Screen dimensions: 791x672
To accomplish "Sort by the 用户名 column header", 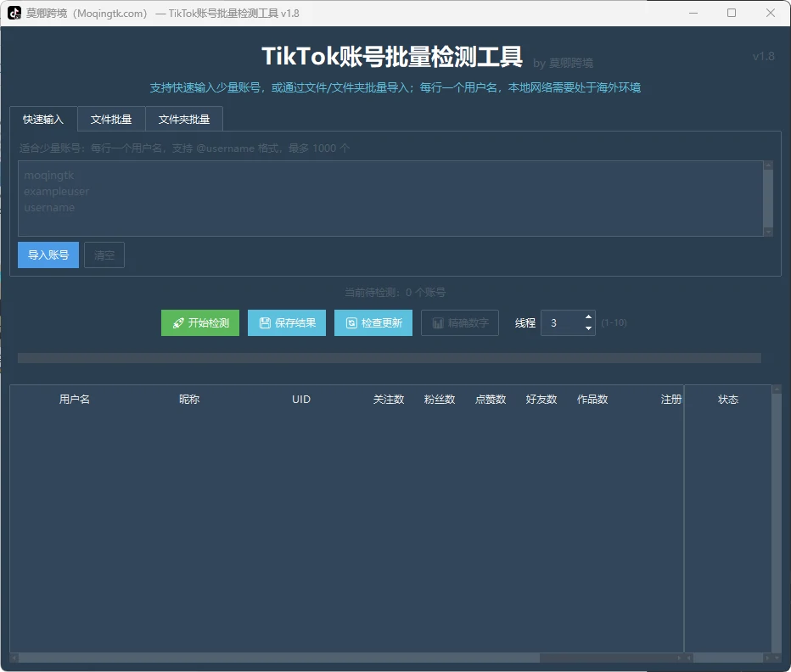I will pos(75,399).
